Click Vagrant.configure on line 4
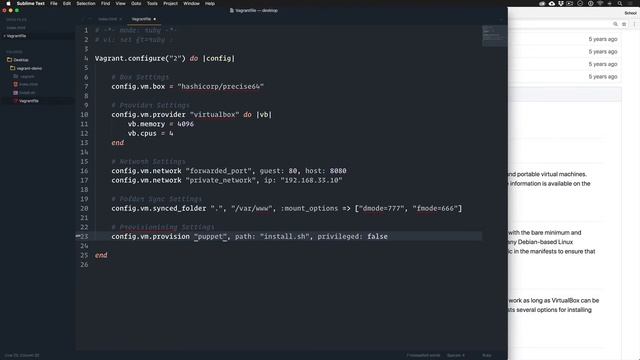Screen dimensions: 640x360 pos(130,58)
